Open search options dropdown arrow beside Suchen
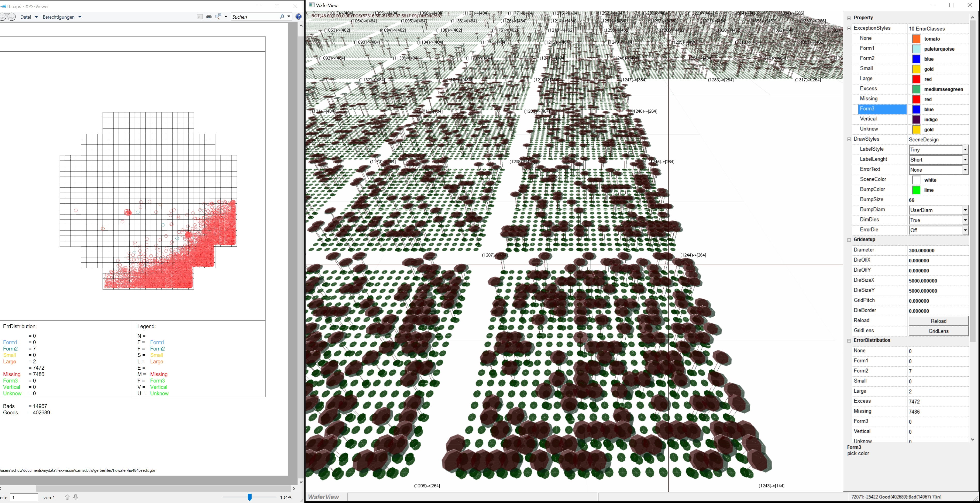Viewport: 980px width, 503px height. [x=289, y=17]
